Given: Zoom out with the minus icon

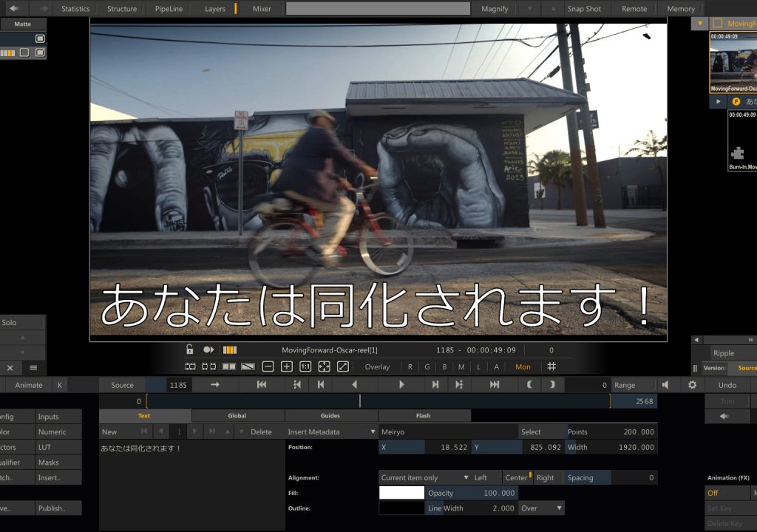Looking at the screenshot, I should point(268,367).
